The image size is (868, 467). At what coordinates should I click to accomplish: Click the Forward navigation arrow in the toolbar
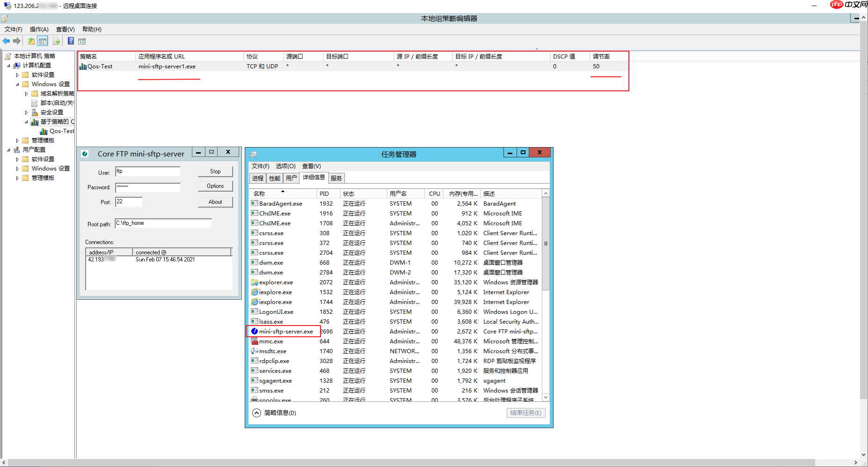click(17, 41)
